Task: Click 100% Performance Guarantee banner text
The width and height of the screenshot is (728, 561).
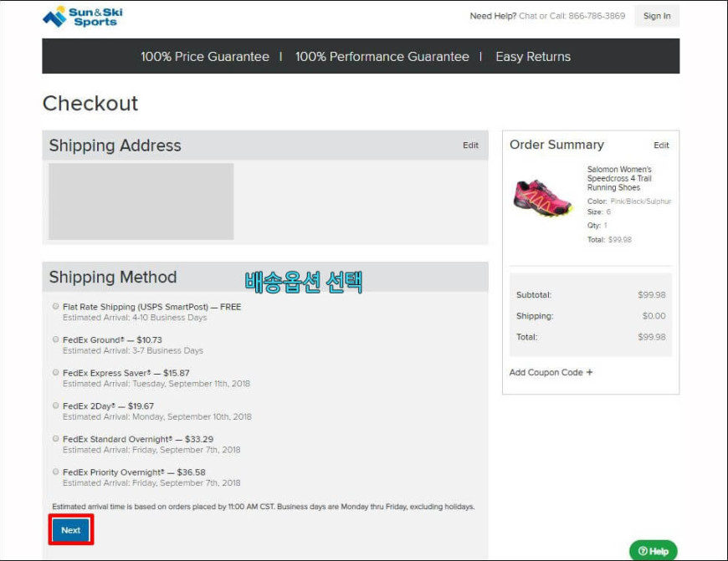Action: tap(382, 57)
